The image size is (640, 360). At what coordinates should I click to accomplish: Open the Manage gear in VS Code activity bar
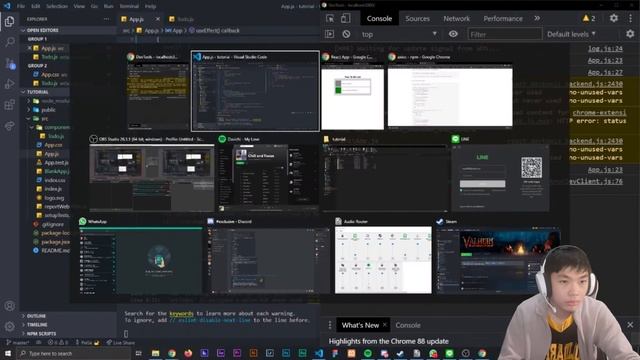coord(9,326)
